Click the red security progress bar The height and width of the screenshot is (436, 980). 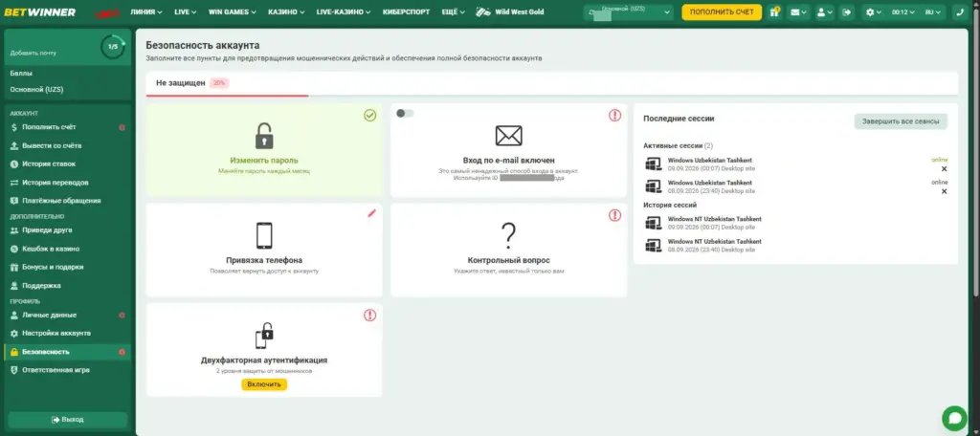(x=227, y=96)
